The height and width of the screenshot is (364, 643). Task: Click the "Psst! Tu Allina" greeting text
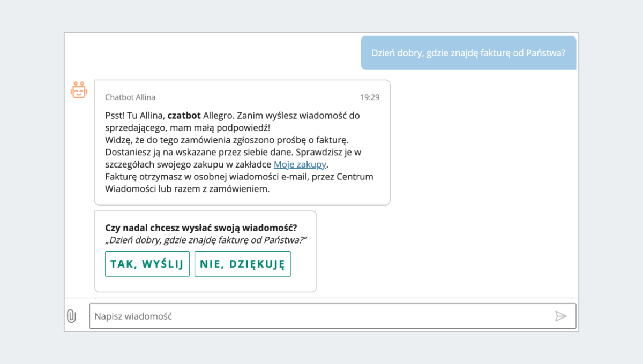[135, 115]
